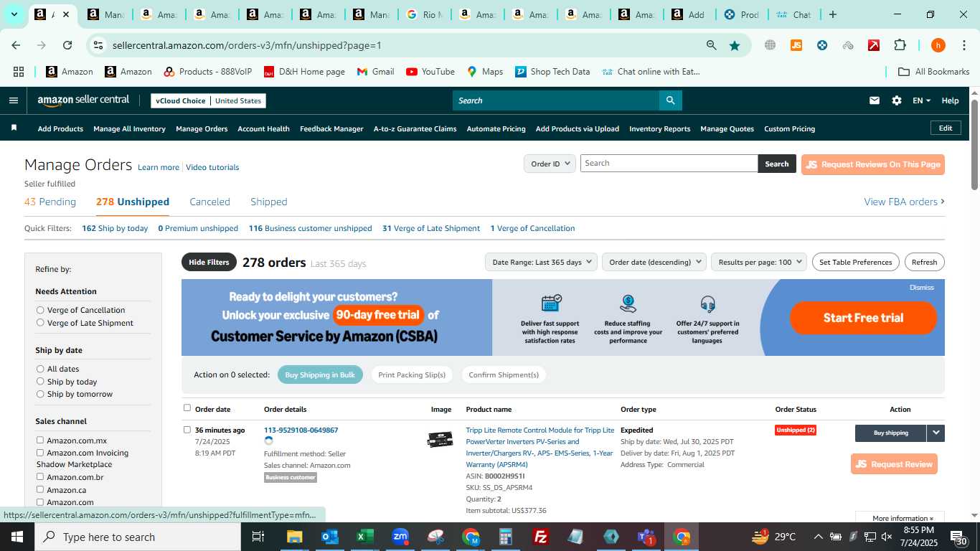The image size is (980, 551).
Task: Switch to the Pending orders tab
Action: [x=50, y=202]
